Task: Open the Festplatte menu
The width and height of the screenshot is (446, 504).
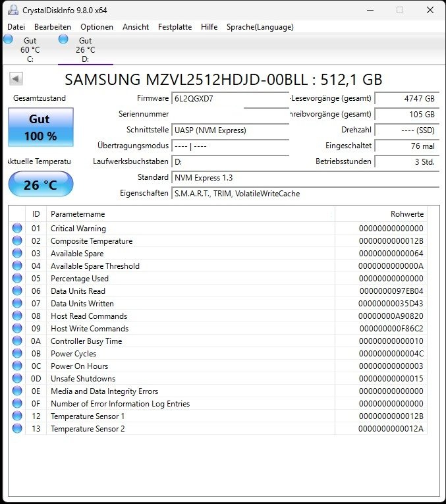Action: [175, 27]
